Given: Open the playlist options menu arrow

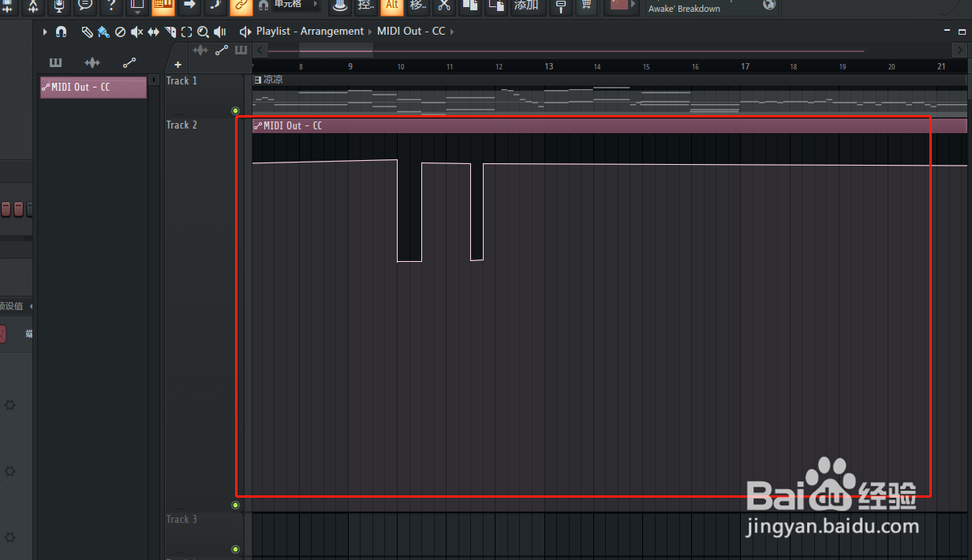Looking at the screenshot, I should [x=45, y=32].
